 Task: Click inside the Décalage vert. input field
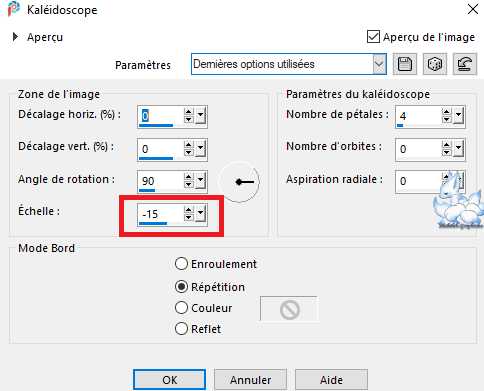[160, 149]
